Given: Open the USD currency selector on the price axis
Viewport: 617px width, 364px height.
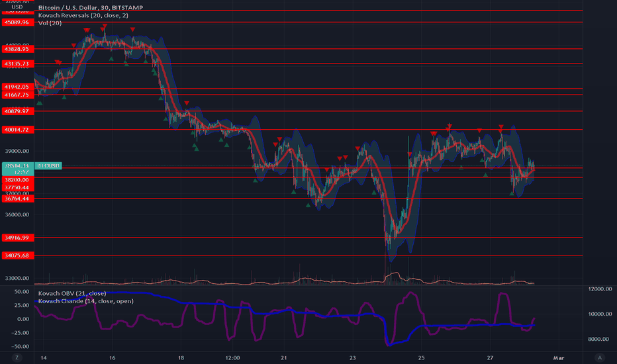Looking at the screenshot, I should click(17, 7).
